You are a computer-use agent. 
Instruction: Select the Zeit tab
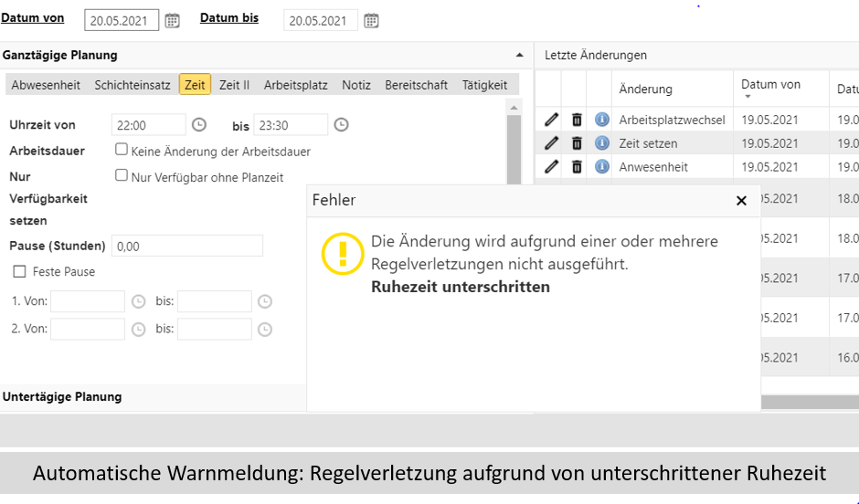tap(195, 85)
